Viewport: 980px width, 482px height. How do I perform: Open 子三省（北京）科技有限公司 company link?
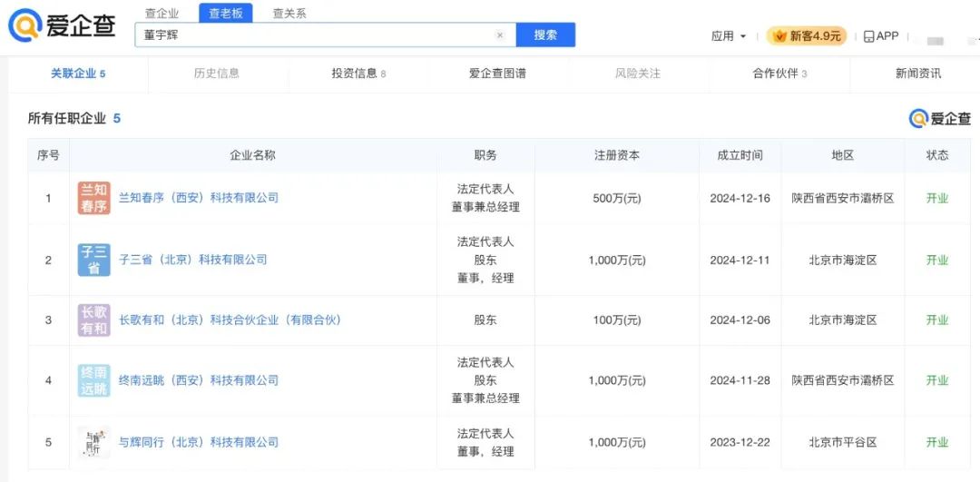click(193, 261)
